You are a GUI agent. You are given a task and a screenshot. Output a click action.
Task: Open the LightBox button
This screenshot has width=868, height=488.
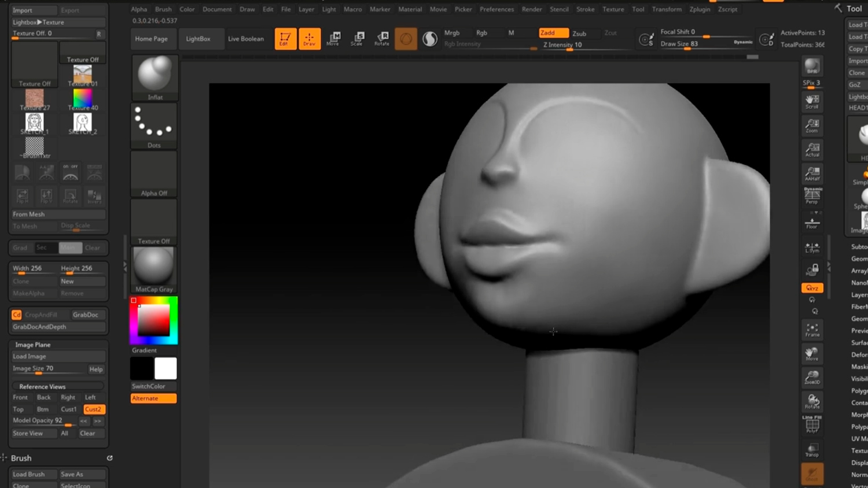[198, 39]
